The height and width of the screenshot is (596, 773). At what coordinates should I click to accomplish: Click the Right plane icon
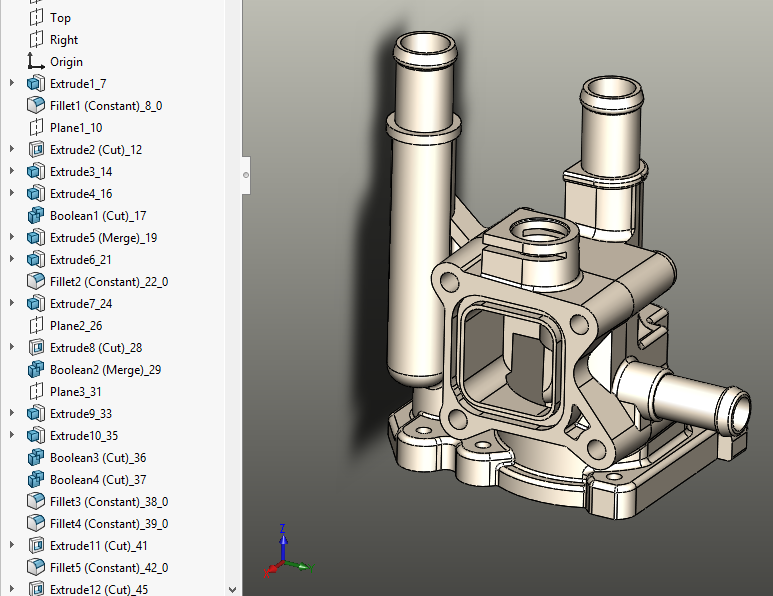(36, 39)
